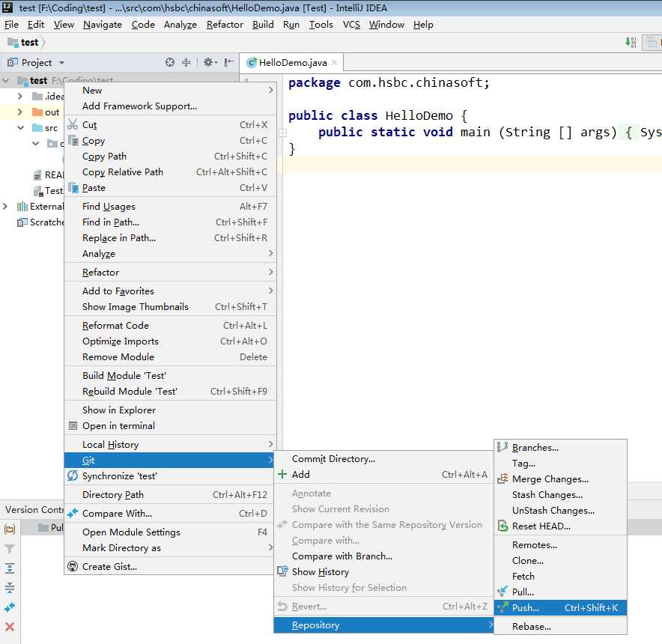Close the HelloDemo.java tab
The height and width of the screenshot is (644, 662).
click(x=335, y=62)
